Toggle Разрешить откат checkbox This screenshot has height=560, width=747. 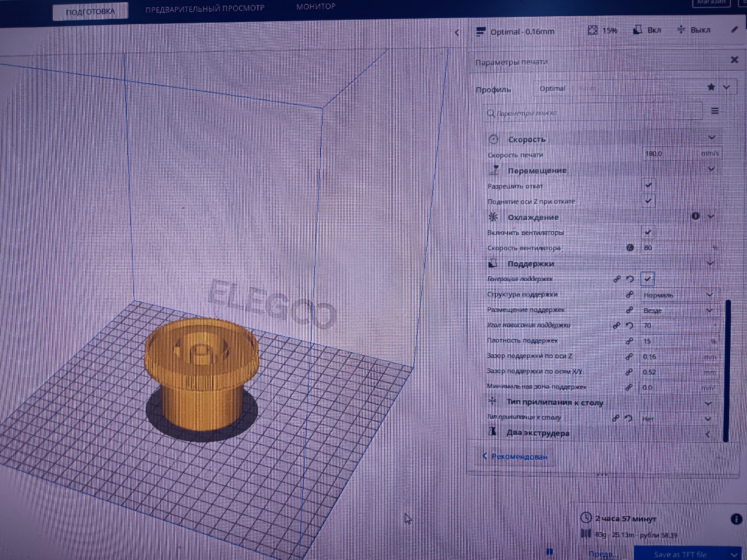pyautogui.click(x=648, y=185)
